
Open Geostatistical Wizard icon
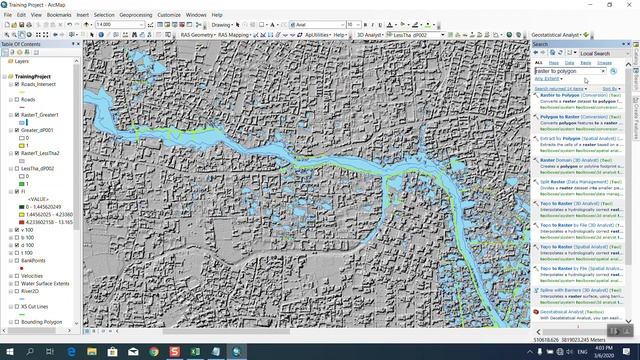click(586, 35)
